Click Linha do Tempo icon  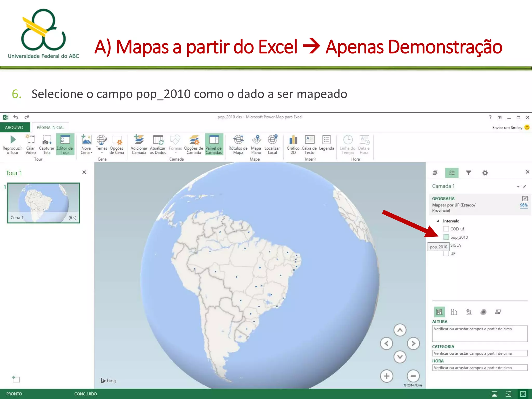click(x=348, y=140)
